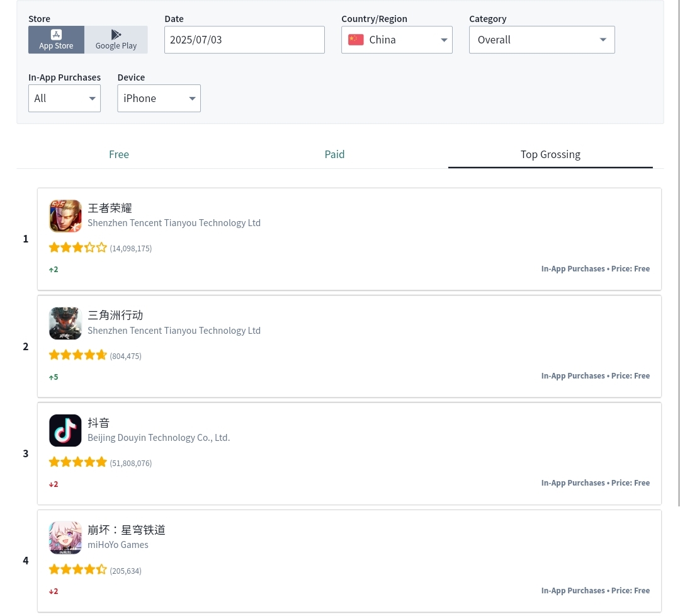Click Shenzhen Tencent publisher under 三角洲行动

[x=174, y=330]
